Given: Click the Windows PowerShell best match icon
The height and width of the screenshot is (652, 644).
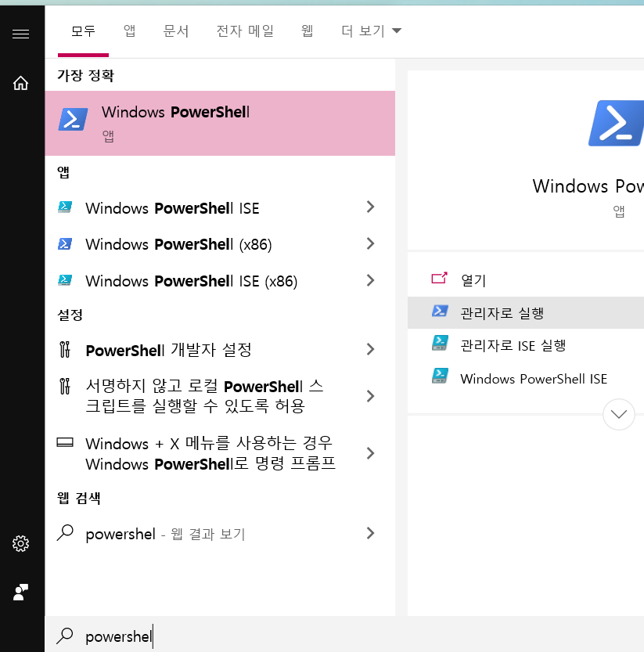Looking at the screenshot, I should [74, 119].
